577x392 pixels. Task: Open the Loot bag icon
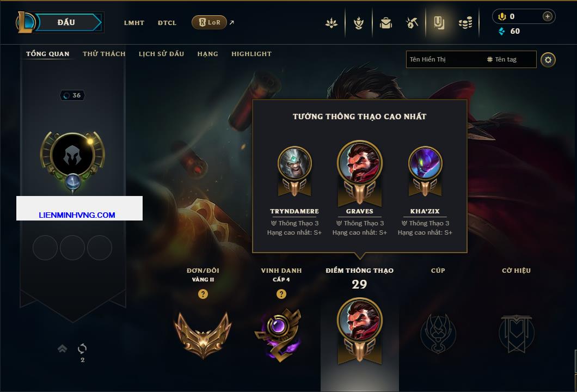coord(385,23)
